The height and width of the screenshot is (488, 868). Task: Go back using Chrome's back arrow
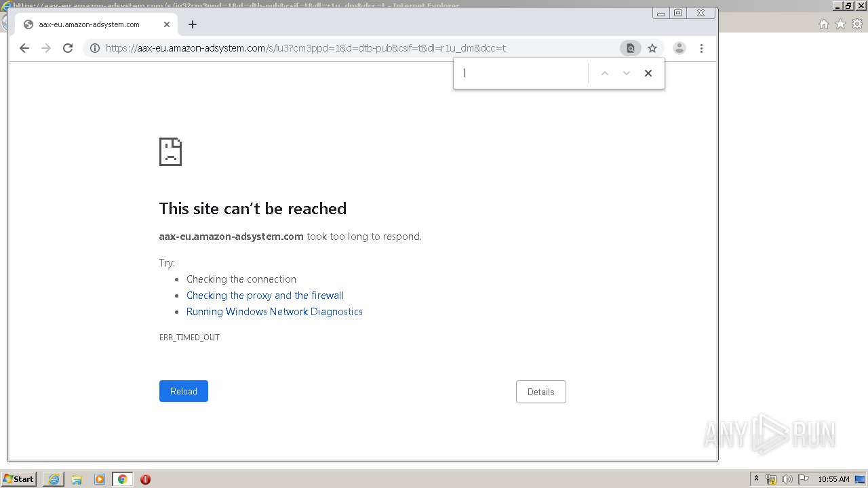point(24,48)
